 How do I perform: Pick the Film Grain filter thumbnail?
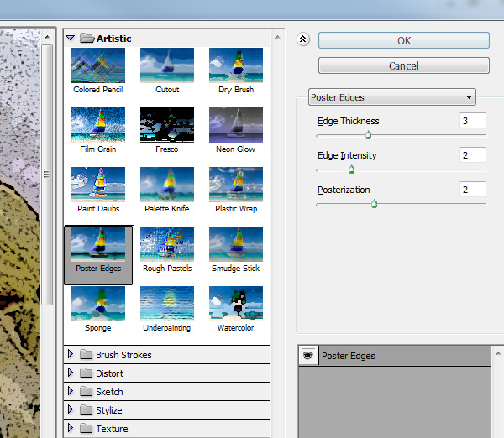(98, 125)
